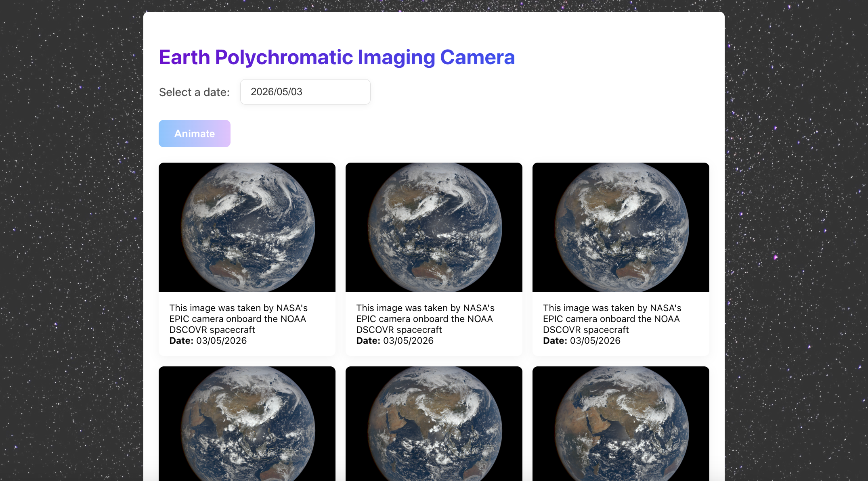Screen dimensions: 868x481
Task: Click 'Date: 03/05/2026' in the top-right card
Action: pos(582,341)
